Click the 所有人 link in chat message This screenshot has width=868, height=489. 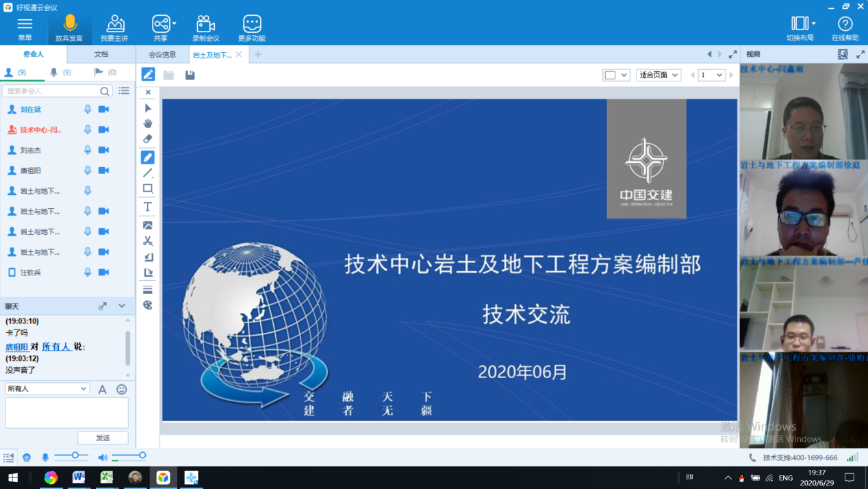point(56,347)
